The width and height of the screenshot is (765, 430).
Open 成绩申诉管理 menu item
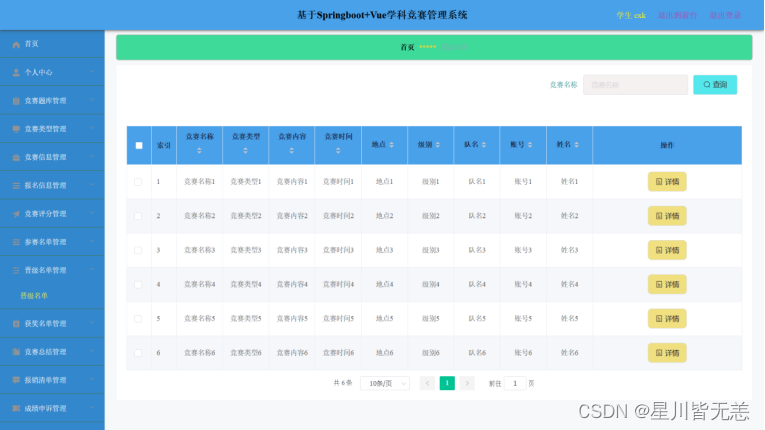click(x=52, y=409)
